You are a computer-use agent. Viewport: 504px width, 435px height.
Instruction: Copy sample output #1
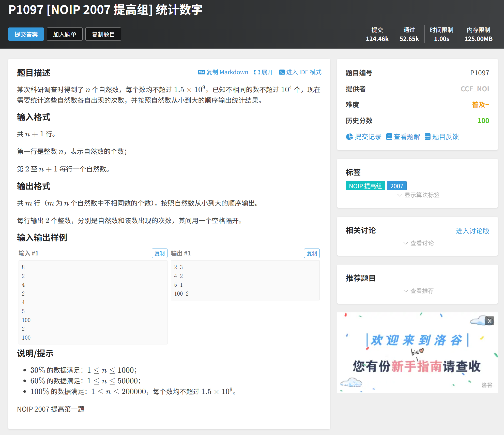(x=312, y=253)
